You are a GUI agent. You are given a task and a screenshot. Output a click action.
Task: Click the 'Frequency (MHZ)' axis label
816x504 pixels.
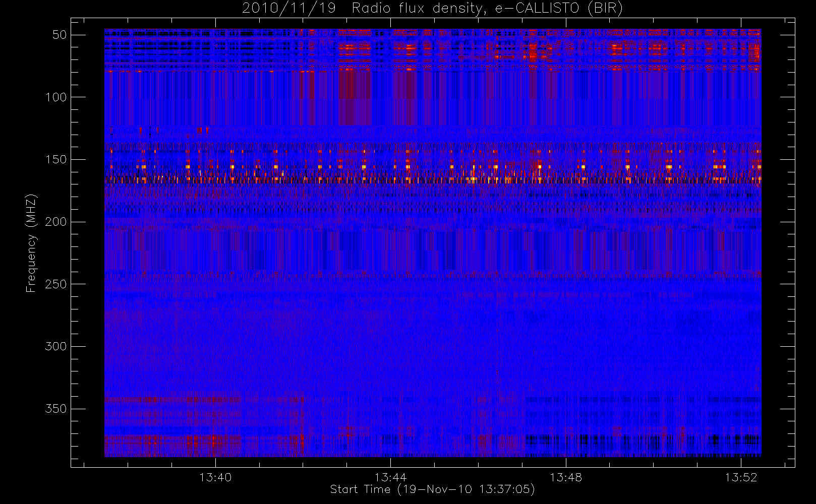pyautogui.click(x=31, y=243)
